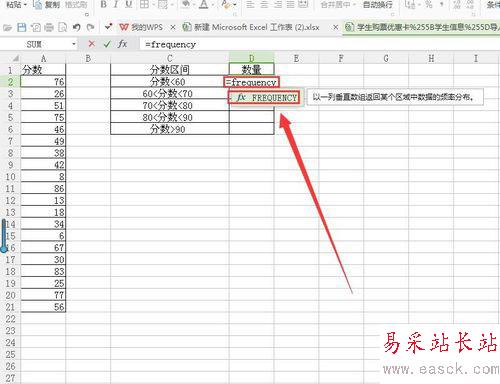Close the 新建 Microsoft Excel 工作表 (2).xlsx tab
The height and width of the screenshot is (384, 500).
[x=336, y=27]
